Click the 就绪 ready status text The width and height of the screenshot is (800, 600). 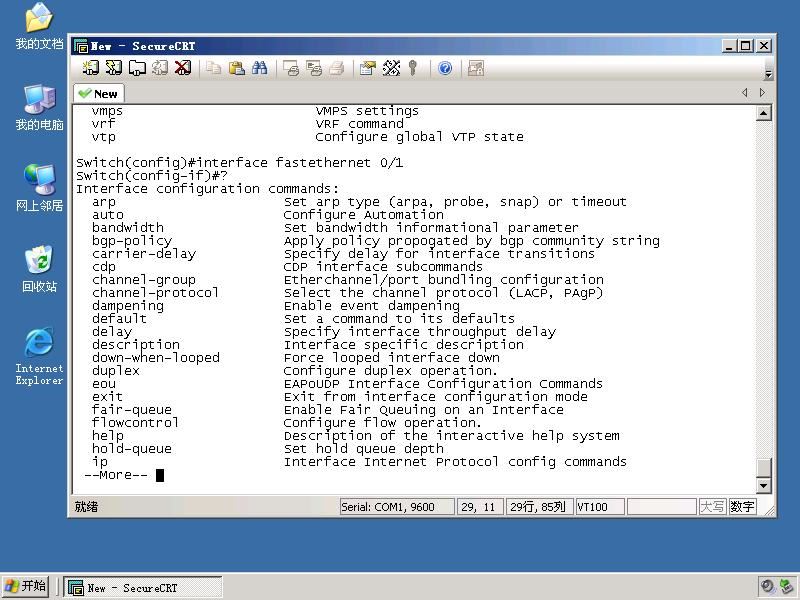pyautogui.click(x=86, y=507)
